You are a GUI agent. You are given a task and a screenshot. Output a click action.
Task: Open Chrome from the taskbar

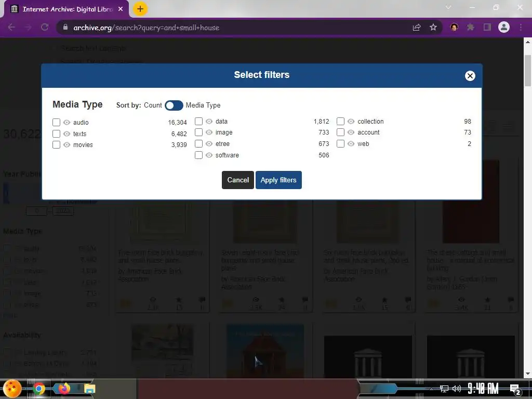coord(38,389)
